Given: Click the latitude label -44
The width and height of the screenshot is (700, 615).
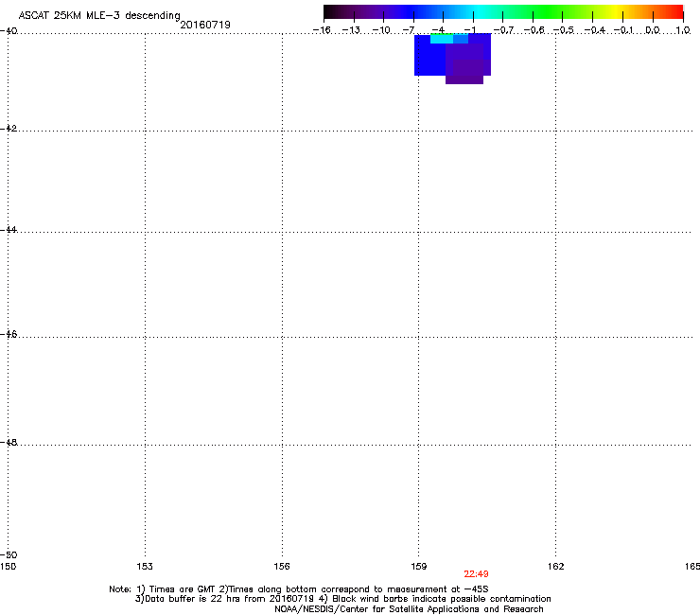Looking at the screenshot, I should [9, 230].
